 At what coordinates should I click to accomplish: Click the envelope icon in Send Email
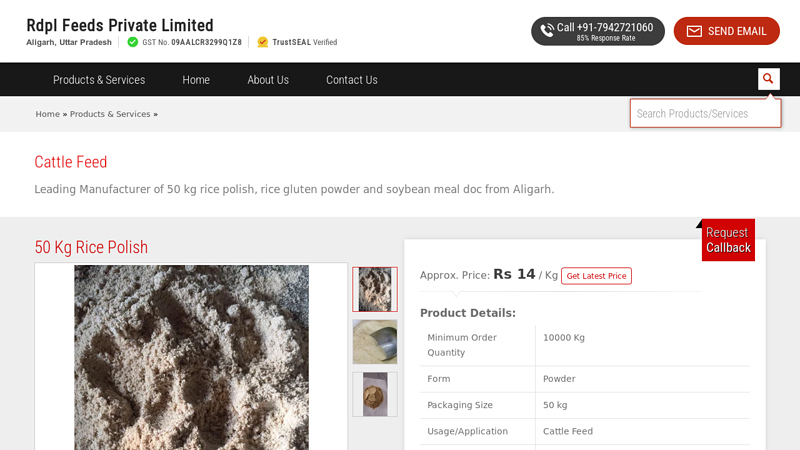click(694, 31)
